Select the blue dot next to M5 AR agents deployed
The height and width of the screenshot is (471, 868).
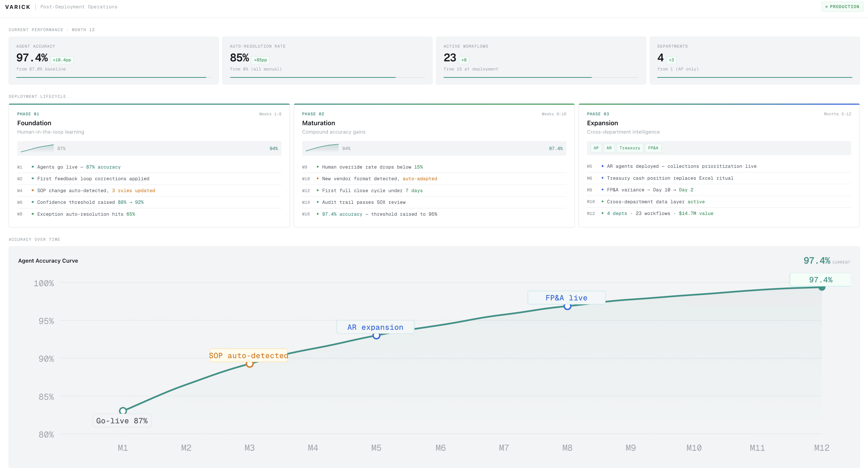pyautogui.click(x=602, y=166)
